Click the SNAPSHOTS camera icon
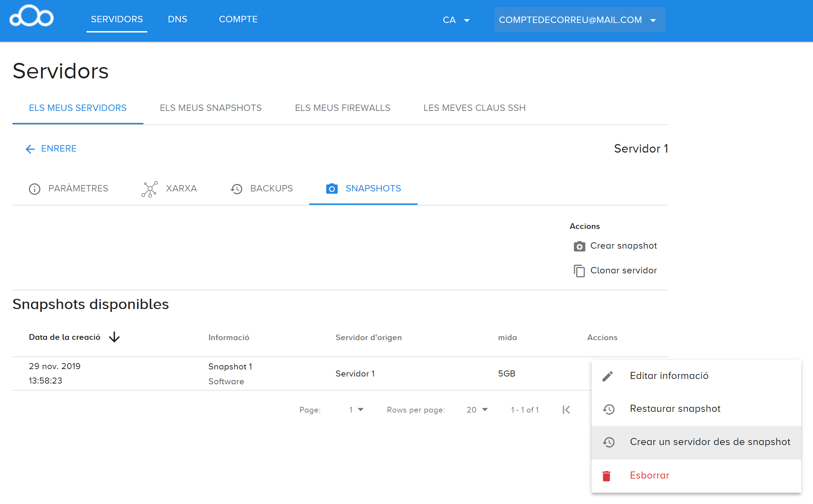 [332, 189]
